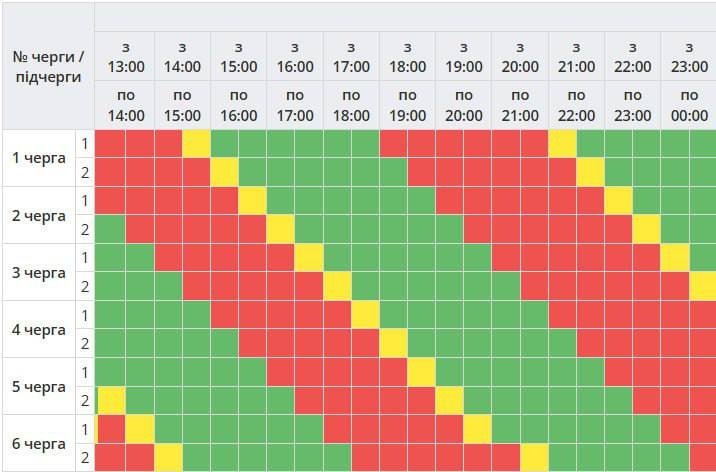Click the 'по 16:00' time header

pos(238,105)
